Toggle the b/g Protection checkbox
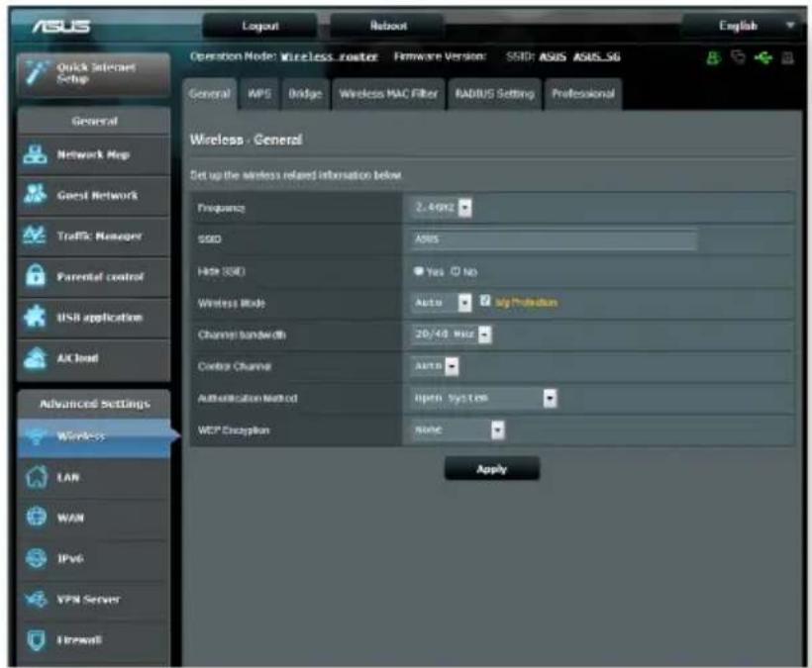The width and height of the screenshot is (812, 668). (484, 301)
